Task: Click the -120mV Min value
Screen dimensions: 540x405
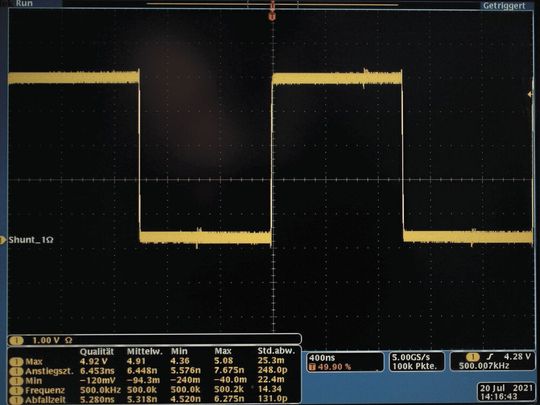Action: (x=97, y=381)
